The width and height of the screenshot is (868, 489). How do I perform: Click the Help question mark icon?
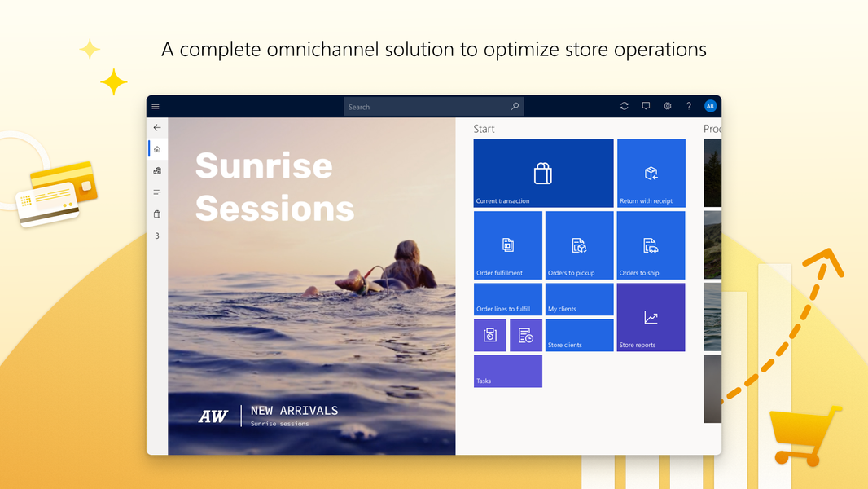(688, 106)
